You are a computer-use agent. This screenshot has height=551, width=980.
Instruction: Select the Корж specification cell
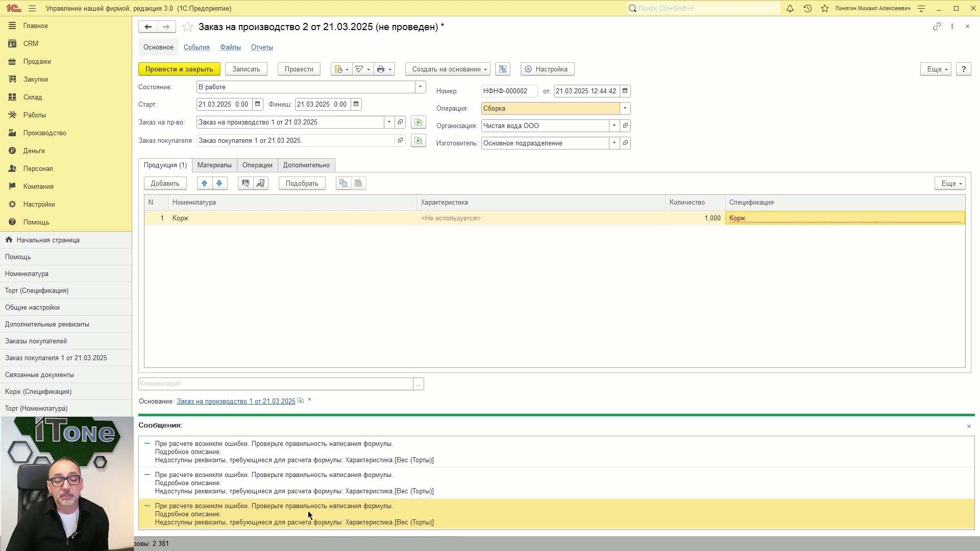[x=845, y=218]
